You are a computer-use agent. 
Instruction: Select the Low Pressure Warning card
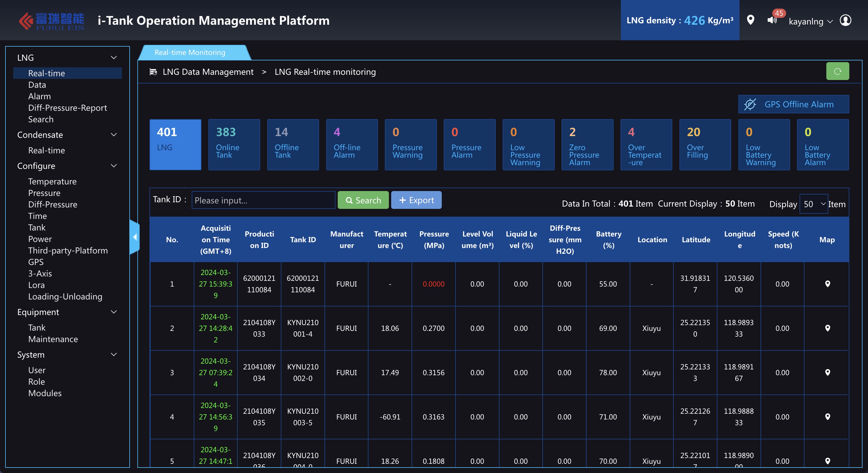tap(528, 144)
